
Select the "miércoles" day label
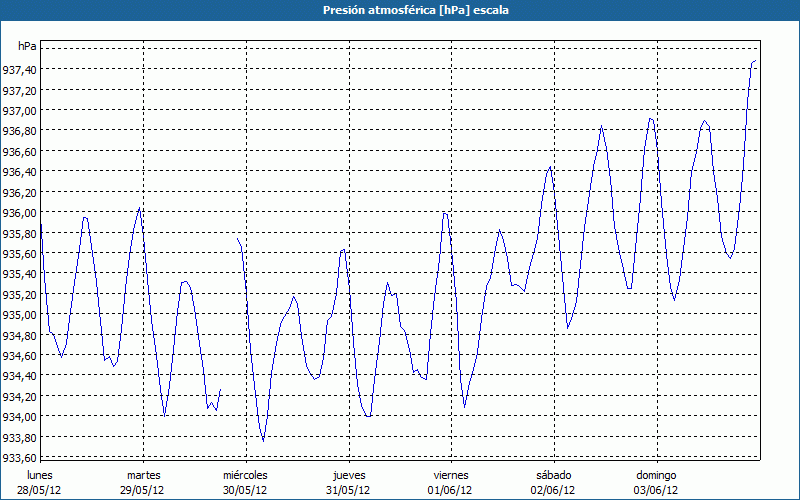pyautogui.click(x=245, y=474)
